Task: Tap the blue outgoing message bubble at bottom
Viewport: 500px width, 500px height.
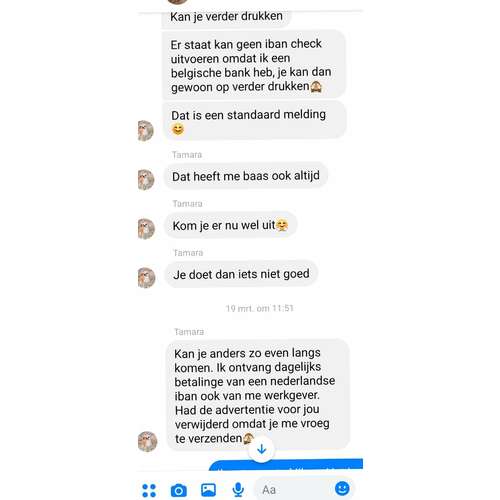Action: [286, 464]
